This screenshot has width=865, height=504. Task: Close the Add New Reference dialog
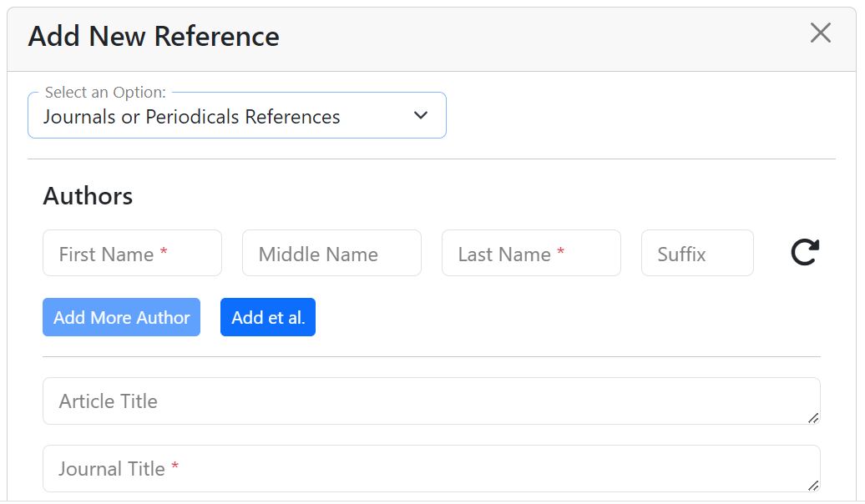pyautogui.click(x=821, y=33)
